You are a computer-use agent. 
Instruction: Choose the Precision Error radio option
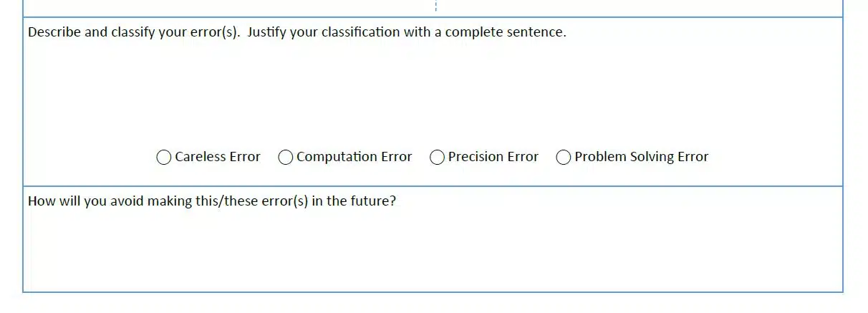pos(438,157)
